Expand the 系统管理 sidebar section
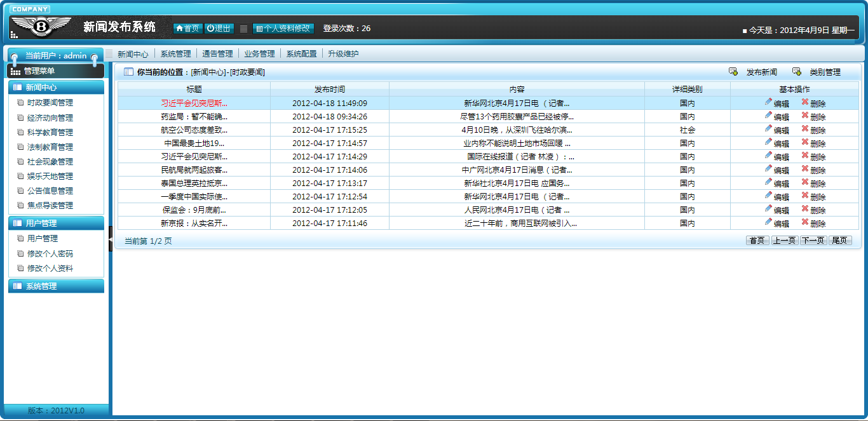This screenshot has width=868, height=421. [x=56, y=286]
